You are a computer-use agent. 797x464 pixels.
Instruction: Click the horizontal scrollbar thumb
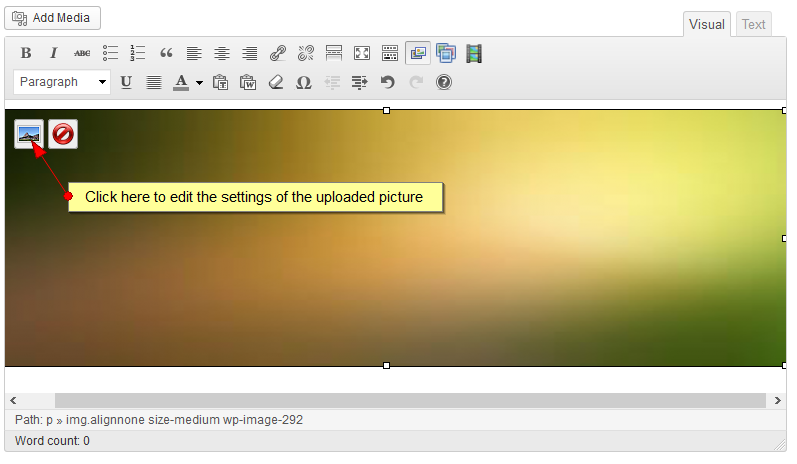coord(410,400)
